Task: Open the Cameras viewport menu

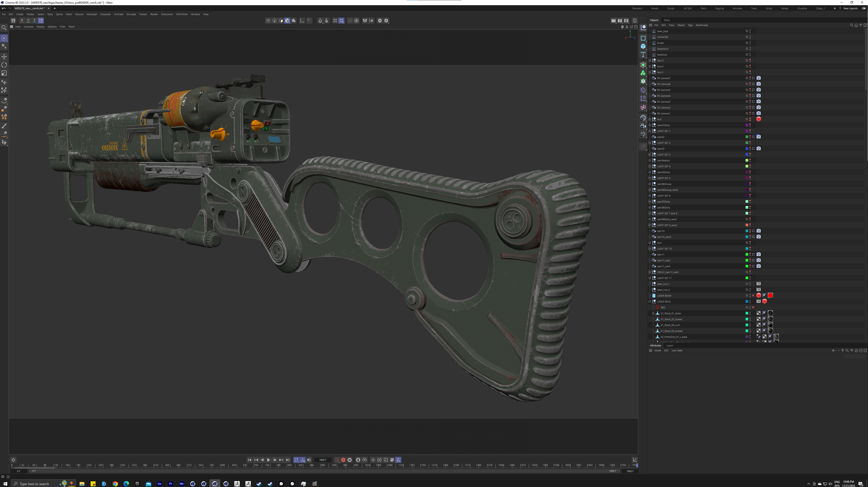Action: tap(28, 27)
